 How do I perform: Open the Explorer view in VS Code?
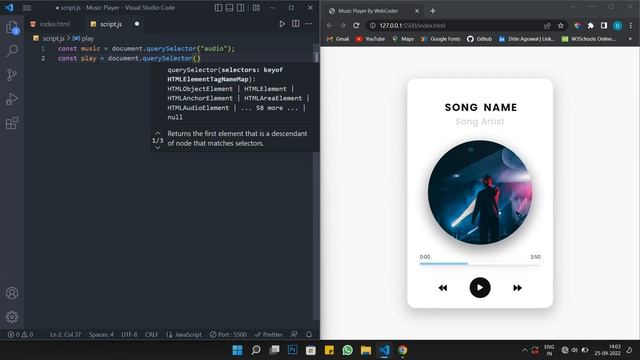coord(12,28)
